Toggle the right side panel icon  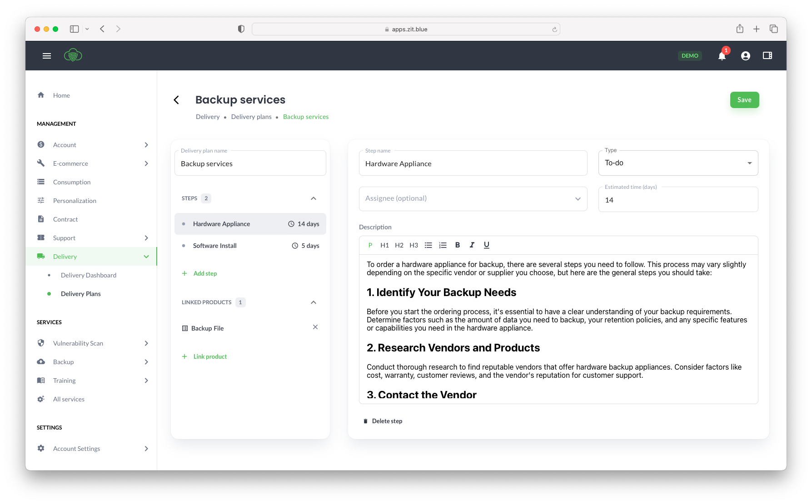[767, 55]
